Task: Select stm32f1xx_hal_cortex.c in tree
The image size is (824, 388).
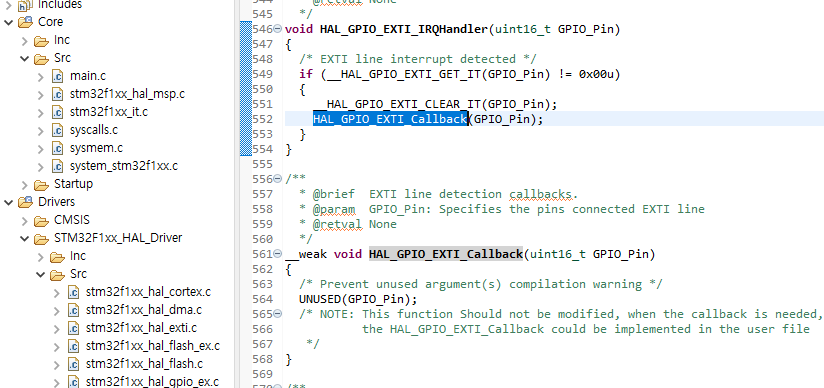Action: pyautogui.click(x=148, y=292)
